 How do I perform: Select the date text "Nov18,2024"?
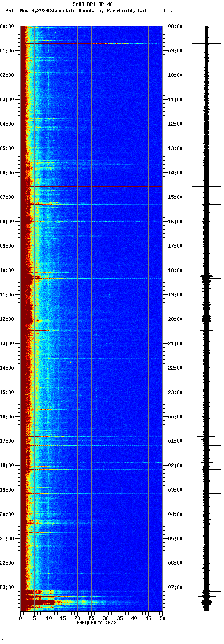coord(34,11)
